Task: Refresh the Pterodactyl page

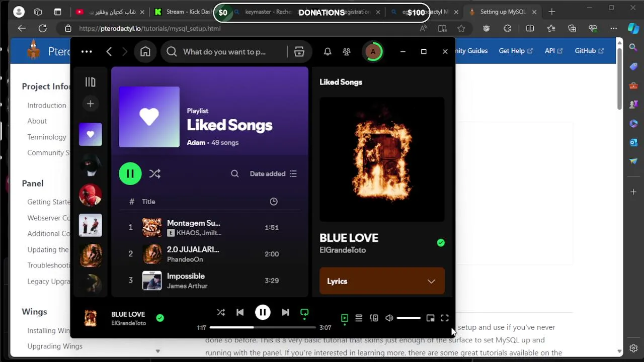Action: tap(43, 29)
